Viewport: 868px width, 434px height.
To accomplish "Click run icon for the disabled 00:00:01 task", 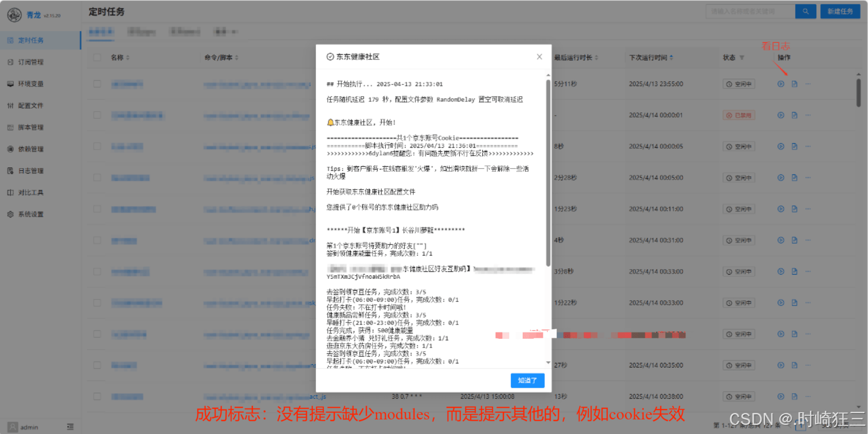I will (x=780, y=115).
